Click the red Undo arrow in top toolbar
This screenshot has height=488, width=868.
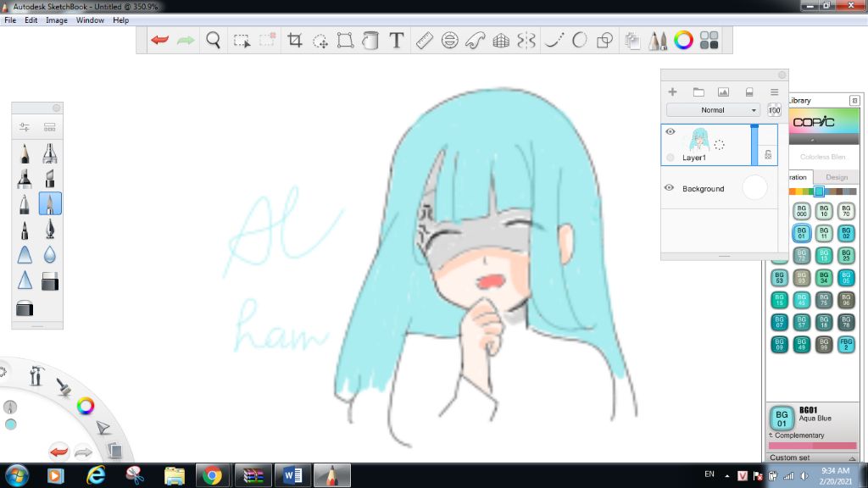click(x=160, y=40)
